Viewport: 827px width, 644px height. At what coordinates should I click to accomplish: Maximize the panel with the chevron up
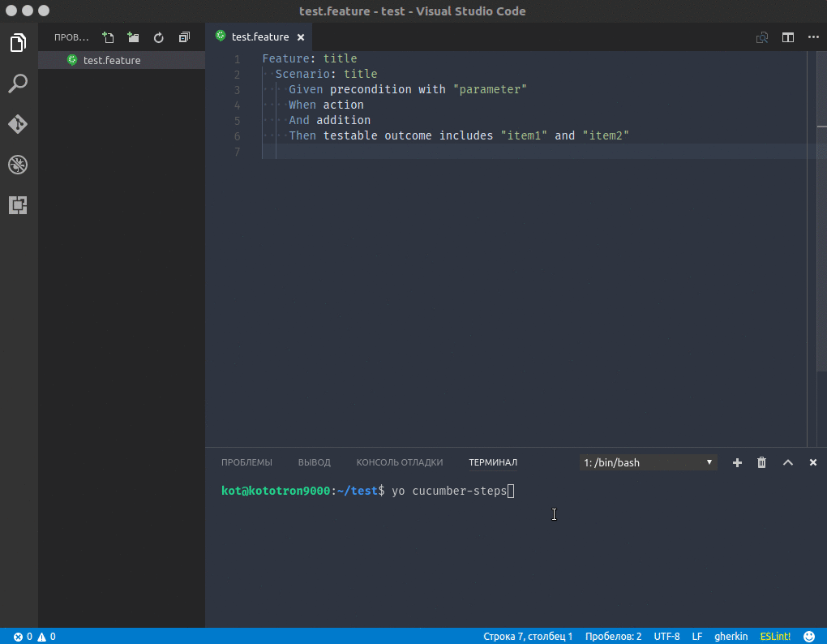[x=788, y=462]
